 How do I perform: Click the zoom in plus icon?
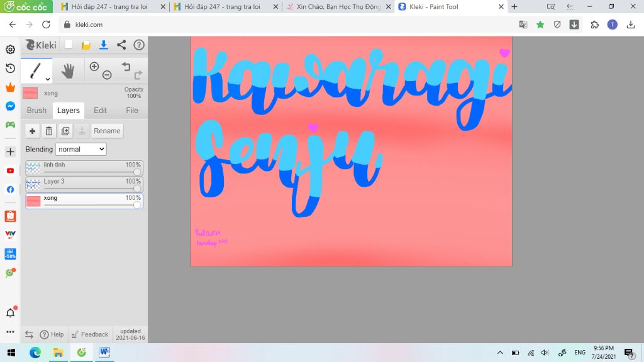pyautogui.click(x=94, y=67)
